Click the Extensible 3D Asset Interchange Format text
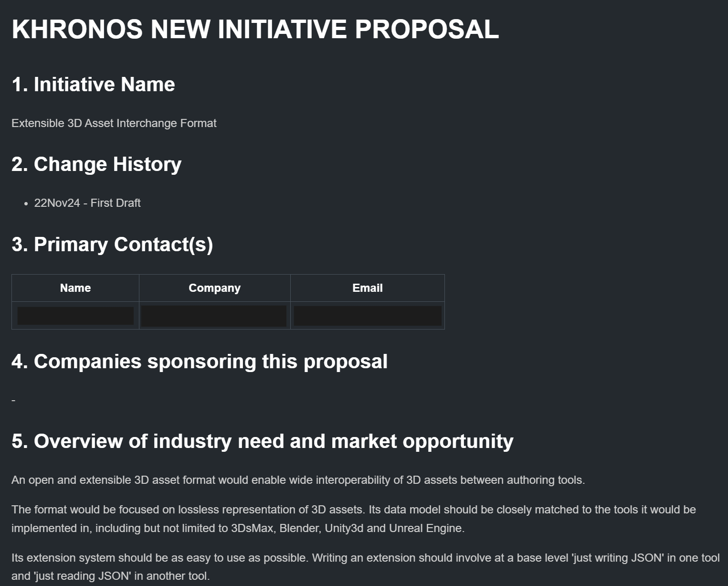 coord(114,123)
